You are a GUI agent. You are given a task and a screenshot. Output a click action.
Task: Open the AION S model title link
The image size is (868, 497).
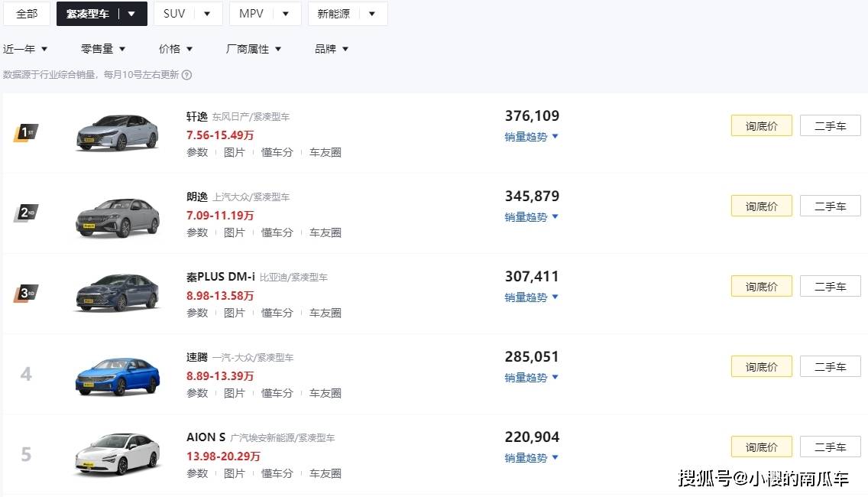tap(206, 437)
